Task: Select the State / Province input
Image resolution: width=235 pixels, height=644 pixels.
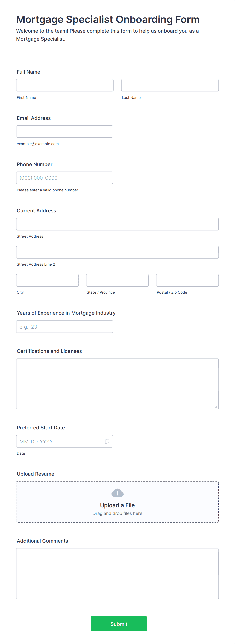Action: pos(117,280)
